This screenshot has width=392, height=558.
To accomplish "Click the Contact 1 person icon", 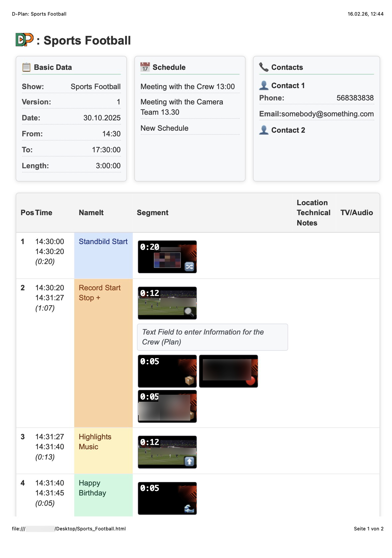I will 264,85.
